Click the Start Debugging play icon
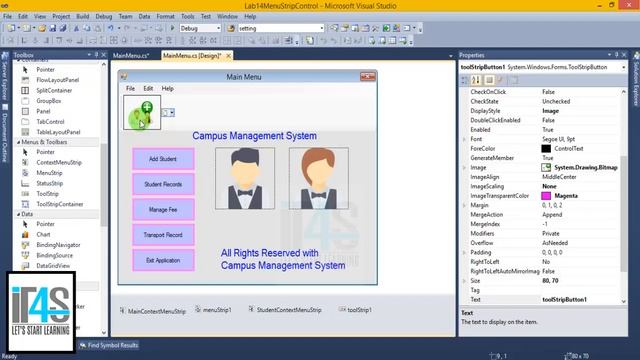This screenshot has width=640, height=360. point(172,28)
